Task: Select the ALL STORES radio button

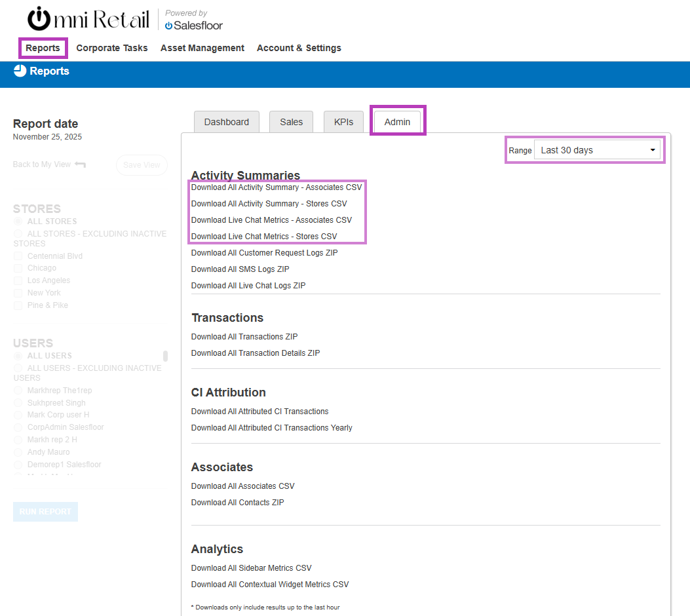Action: pyautogui.click(x=18, y=221)
